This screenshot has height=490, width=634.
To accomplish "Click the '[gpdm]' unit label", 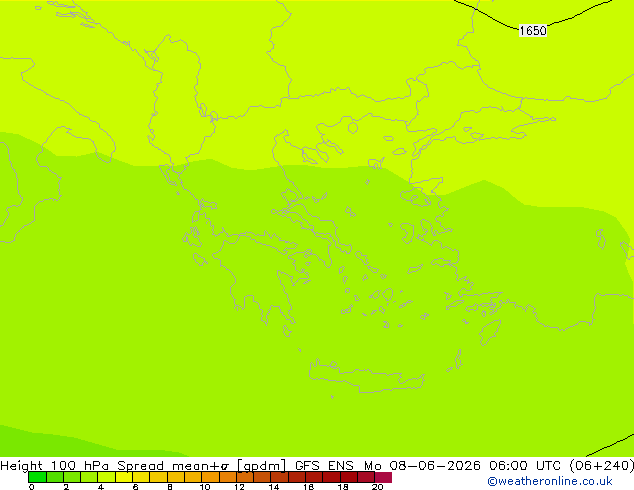I will click(262, 466).
